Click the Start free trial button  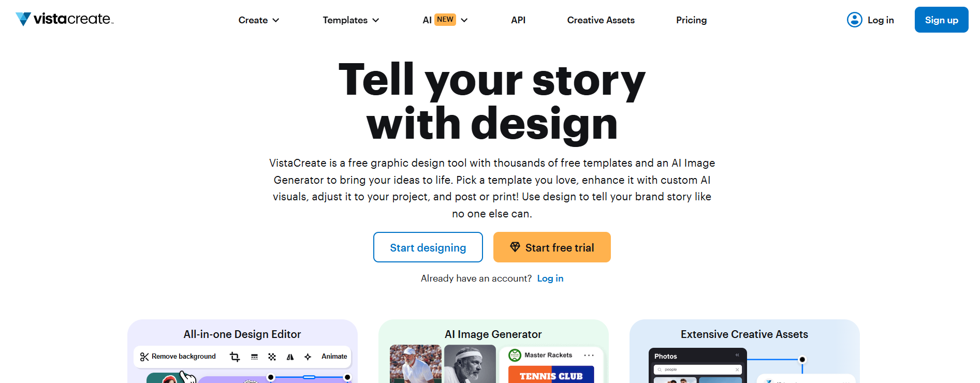pyautogui.click(x=552, y=247)
